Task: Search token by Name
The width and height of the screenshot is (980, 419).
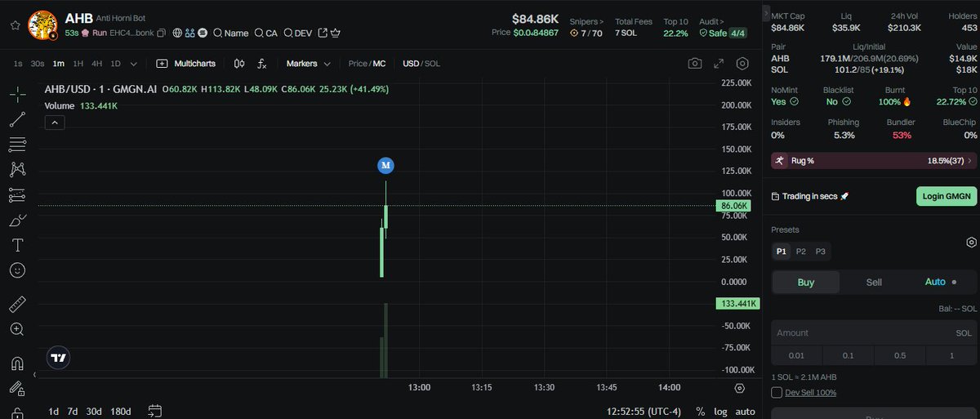Action: (230, 33)
